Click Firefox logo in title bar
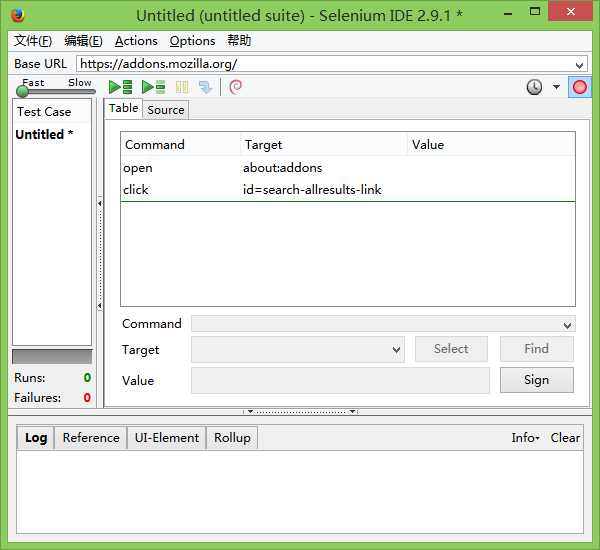Screen dimensions: 600x550 click(18, 16)
